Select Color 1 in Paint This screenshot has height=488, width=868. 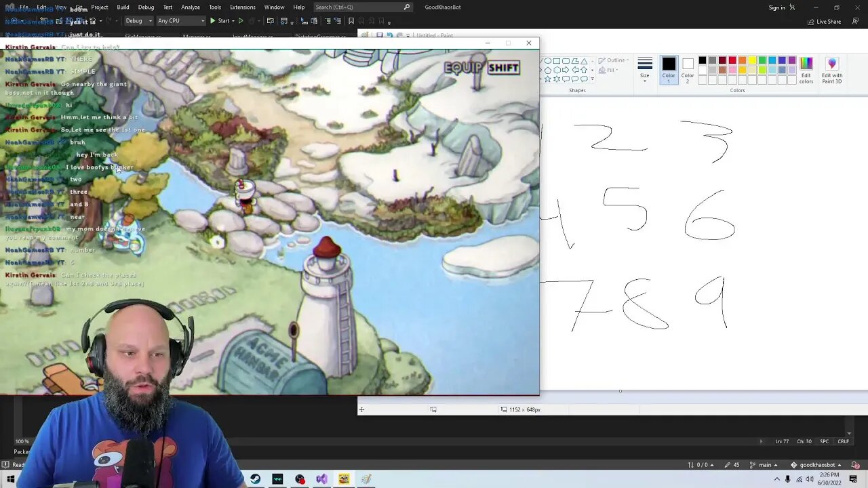[669, 70]
